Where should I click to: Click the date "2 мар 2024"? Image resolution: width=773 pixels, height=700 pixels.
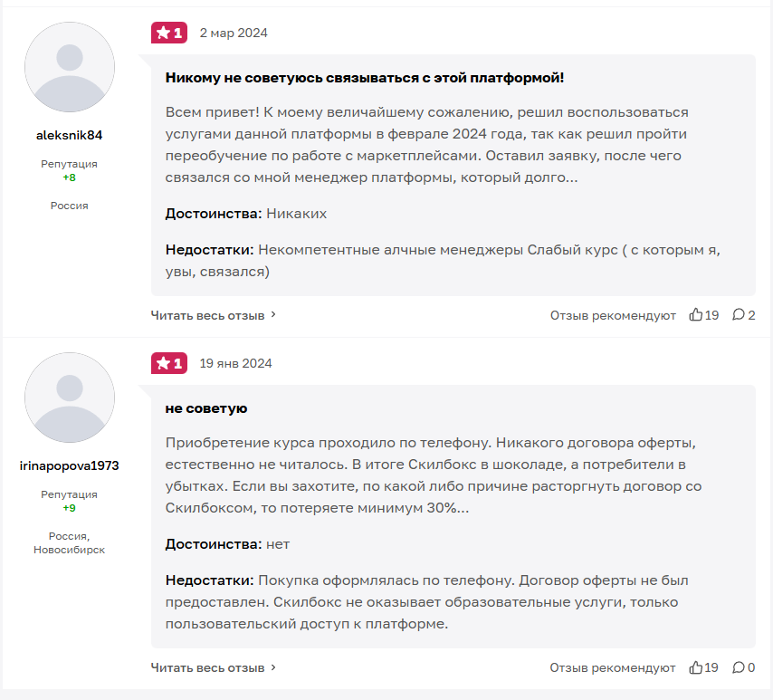[234, 33]
